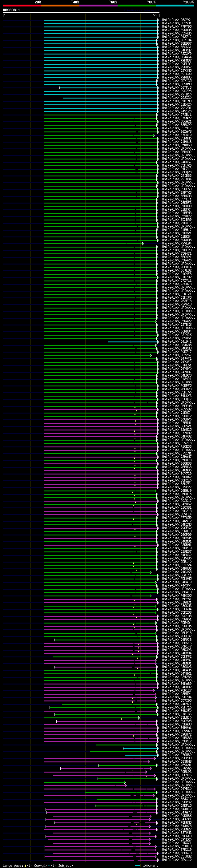Click the UniRef100_O64464 label

click(x=177, y=57)
